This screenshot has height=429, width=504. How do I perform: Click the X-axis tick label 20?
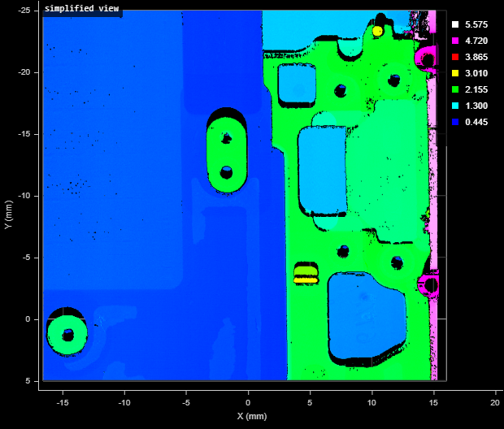point(495,403)
